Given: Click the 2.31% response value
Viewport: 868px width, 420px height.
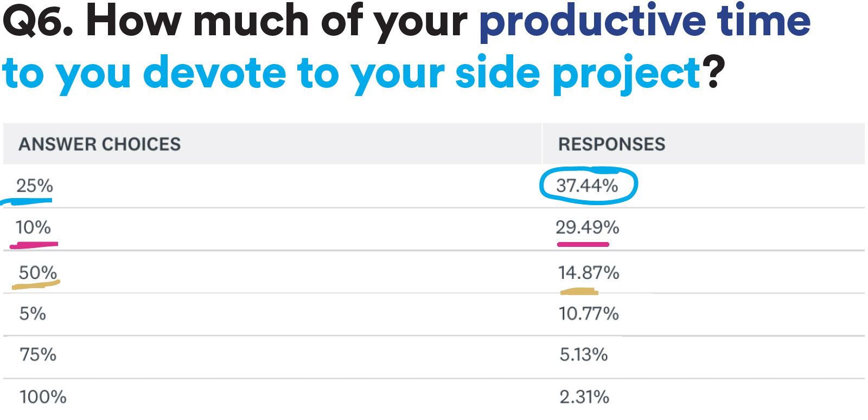Looking at the screenshot, I should (584, 397).
